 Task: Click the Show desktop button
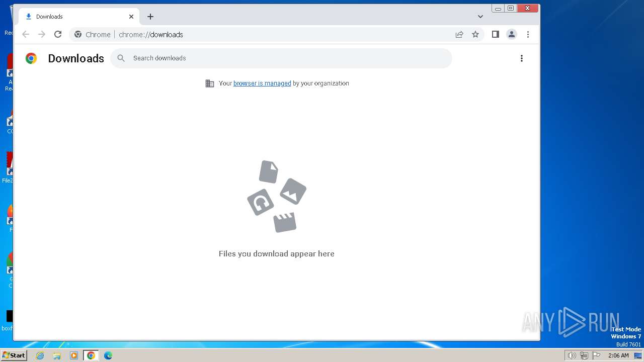coord(638,355)
